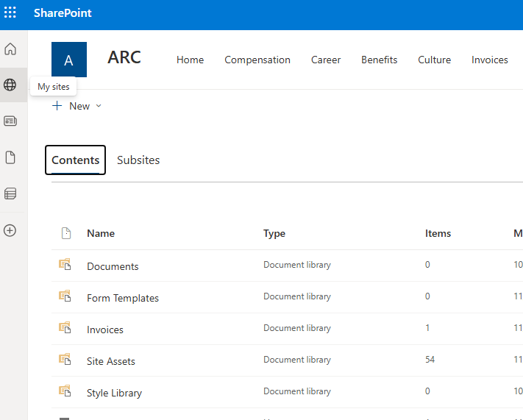Screen dimensions: 523x420
Task: Open the Invoices document library
Action: coord(105,330)
